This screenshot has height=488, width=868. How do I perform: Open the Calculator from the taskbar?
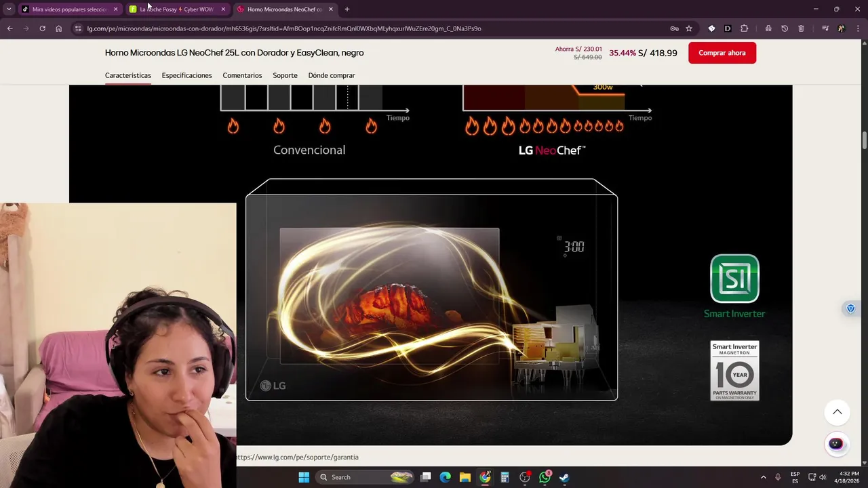[x=505, y=477]
